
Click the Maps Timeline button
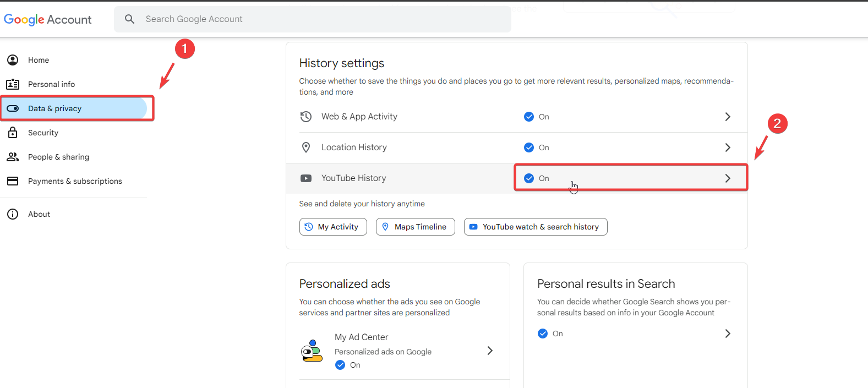click(416, 227)
